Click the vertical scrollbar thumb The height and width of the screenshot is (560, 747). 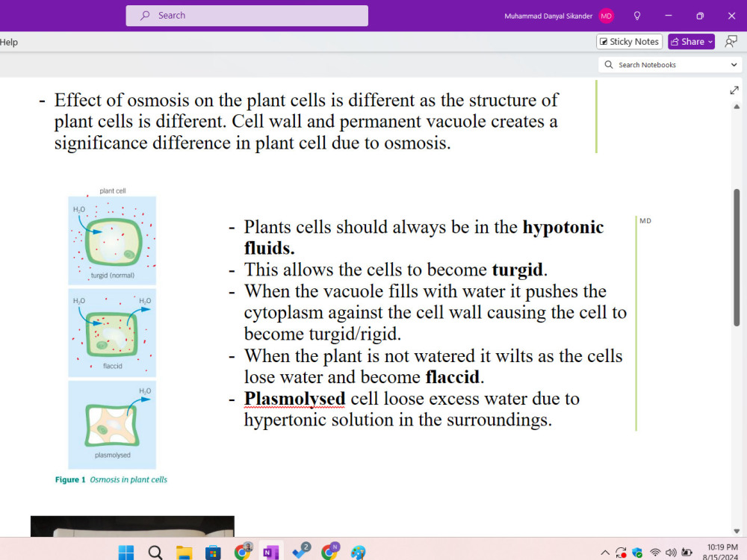click(737, 257)
